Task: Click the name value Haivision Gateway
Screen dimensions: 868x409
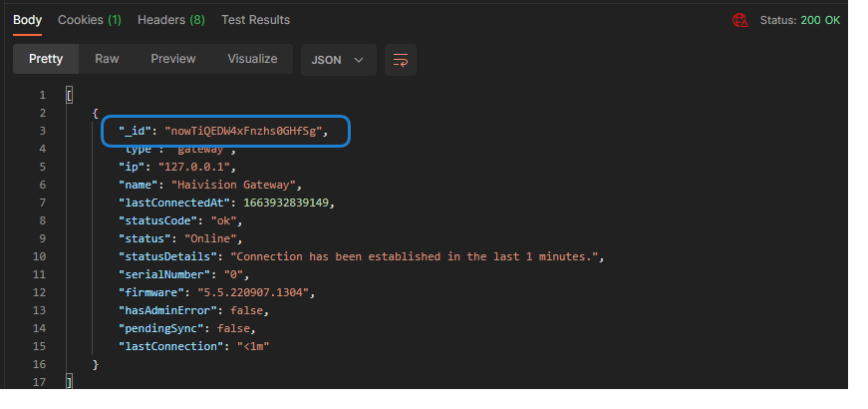Action: [x=235, y=185]
